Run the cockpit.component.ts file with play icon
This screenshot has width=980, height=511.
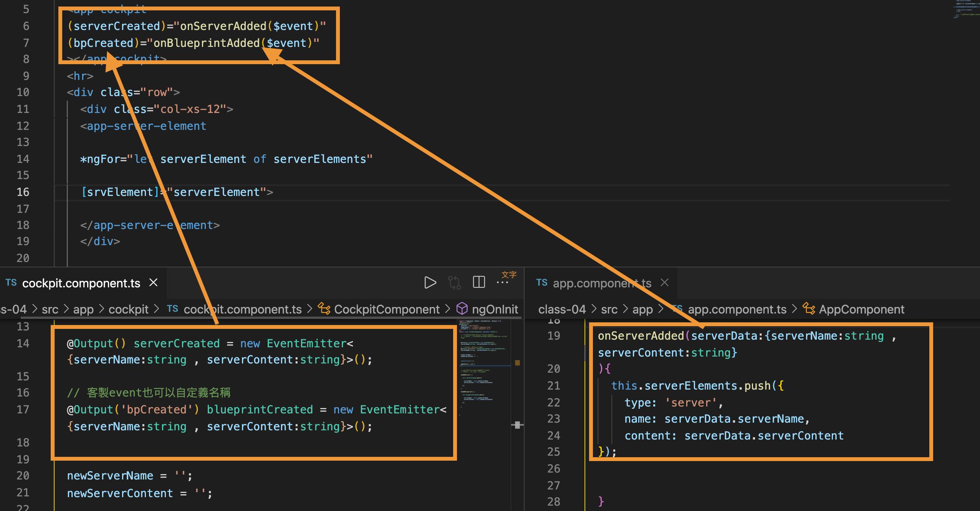[430, 283]
